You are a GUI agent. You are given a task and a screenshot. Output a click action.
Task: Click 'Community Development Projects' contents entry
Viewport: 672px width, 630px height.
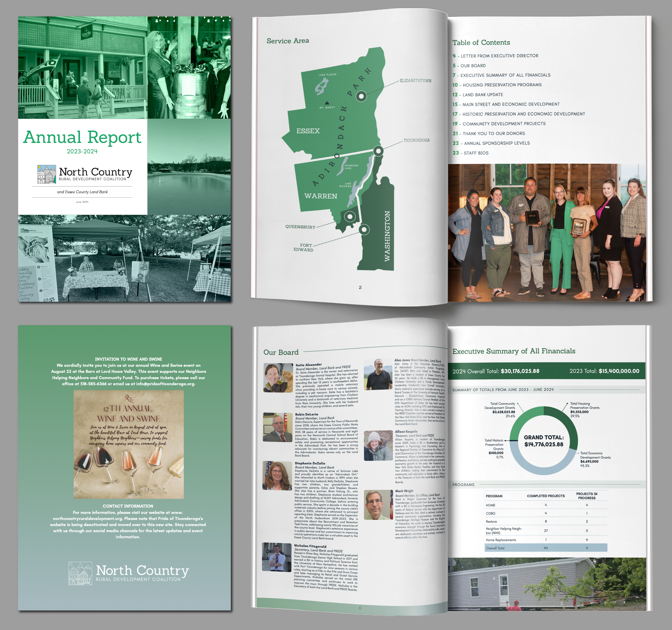(499, 124)
